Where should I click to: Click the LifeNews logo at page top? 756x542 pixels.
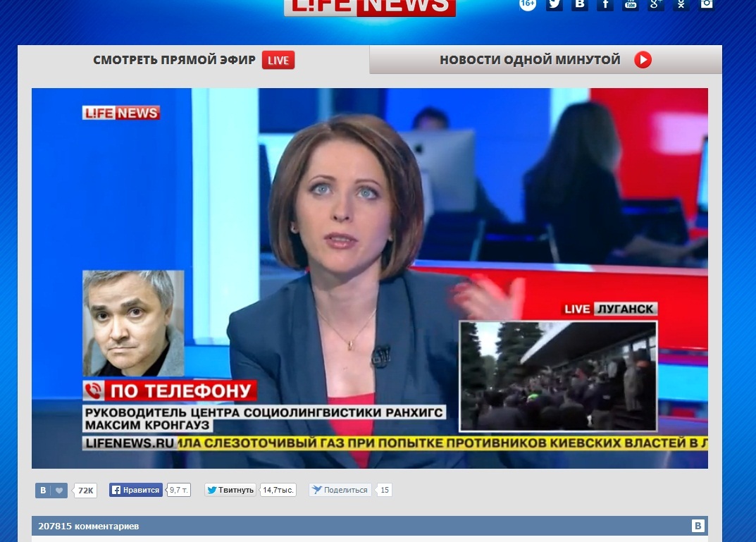[370, 7]
